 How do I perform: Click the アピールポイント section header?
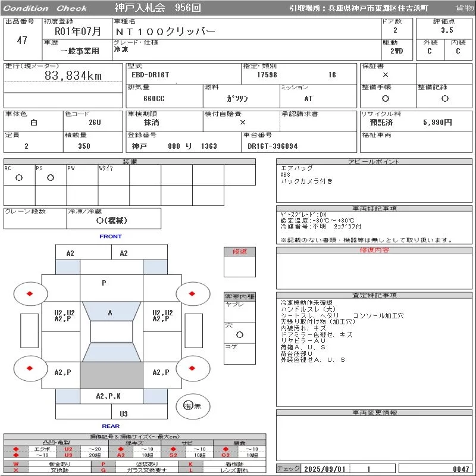(x=374, y=162)
